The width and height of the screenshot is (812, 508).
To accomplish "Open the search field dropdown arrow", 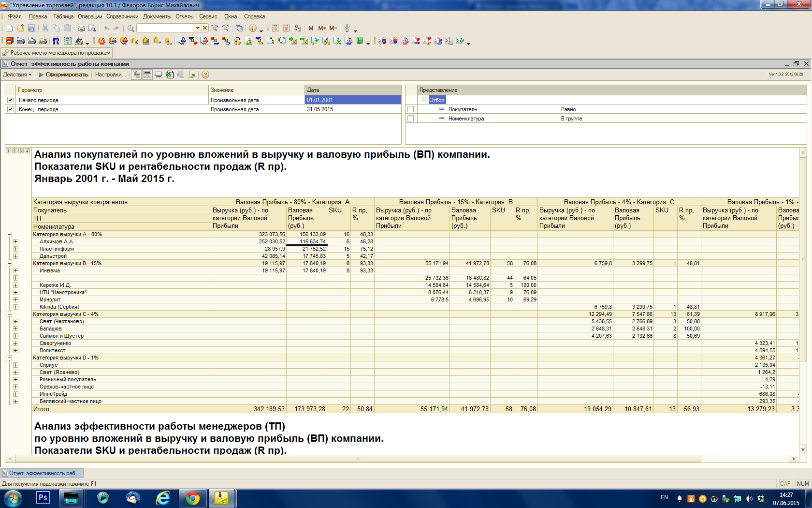I will (x=197, y=28).
